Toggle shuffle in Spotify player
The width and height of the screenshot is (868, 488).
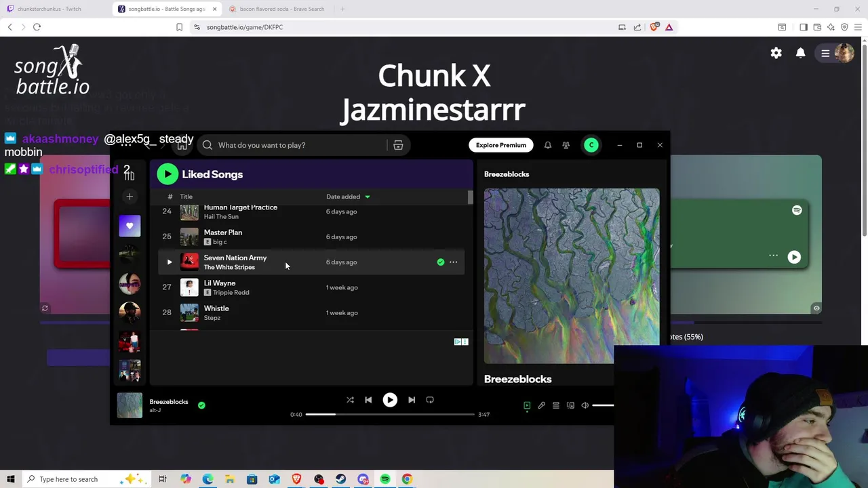point(350,400)
